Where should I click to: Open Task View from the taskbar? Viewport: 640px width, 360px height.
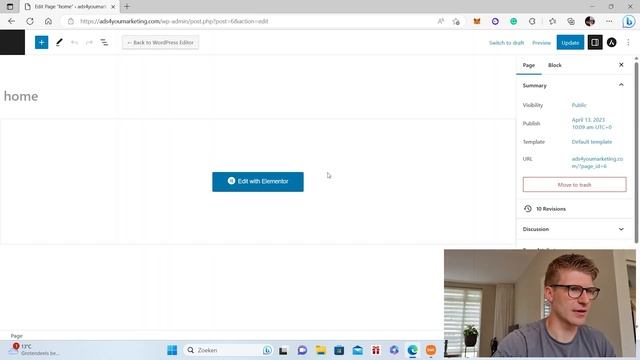tap(283, 350)
